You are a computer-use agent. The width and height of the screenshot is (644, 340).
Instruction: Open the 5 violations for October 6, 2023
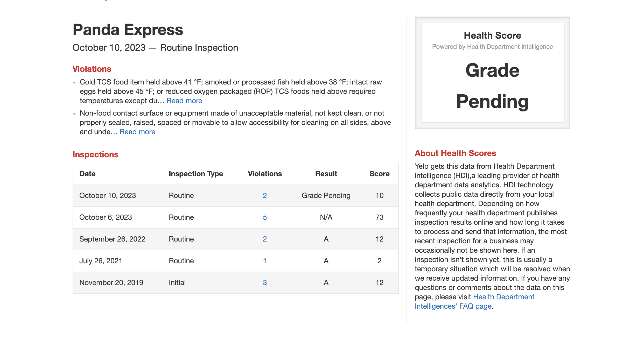[264, 217]
